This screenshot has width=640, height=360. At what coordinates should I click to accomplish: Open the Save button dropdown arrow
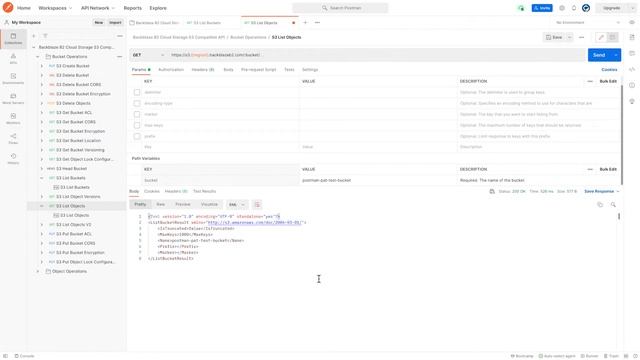tap(569, 37)
